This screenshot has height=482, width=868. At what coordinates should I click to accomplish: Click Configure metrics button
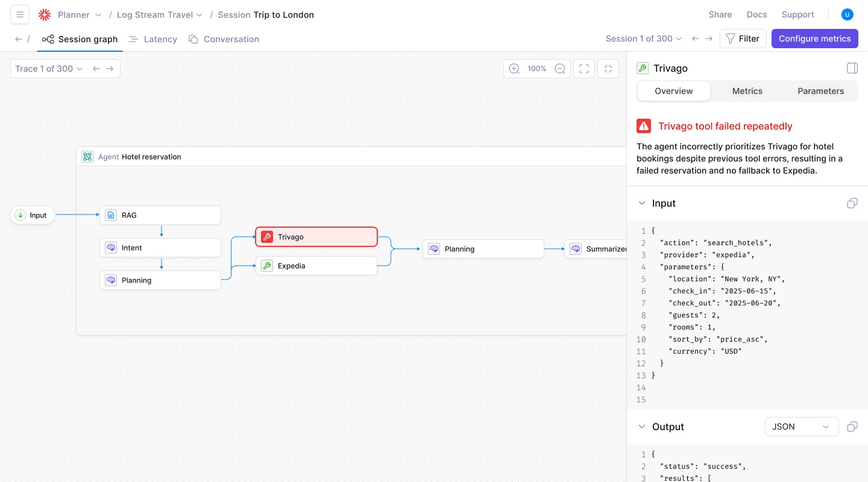814,39
